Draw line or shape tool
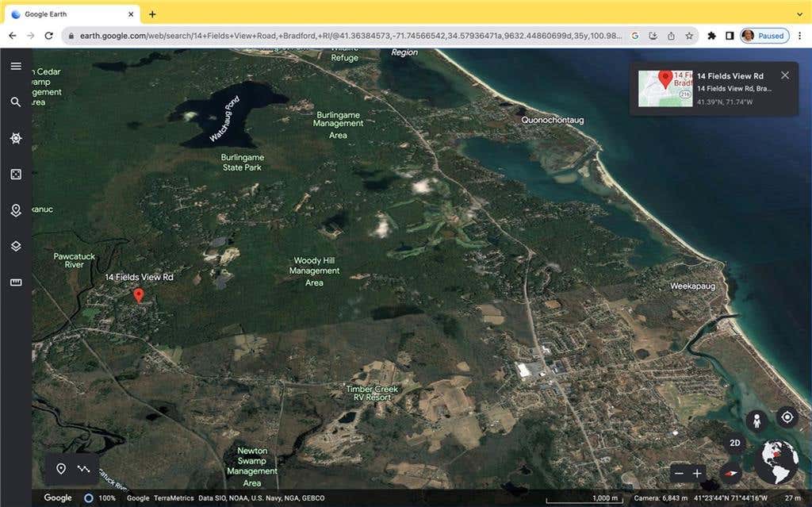 83,469
